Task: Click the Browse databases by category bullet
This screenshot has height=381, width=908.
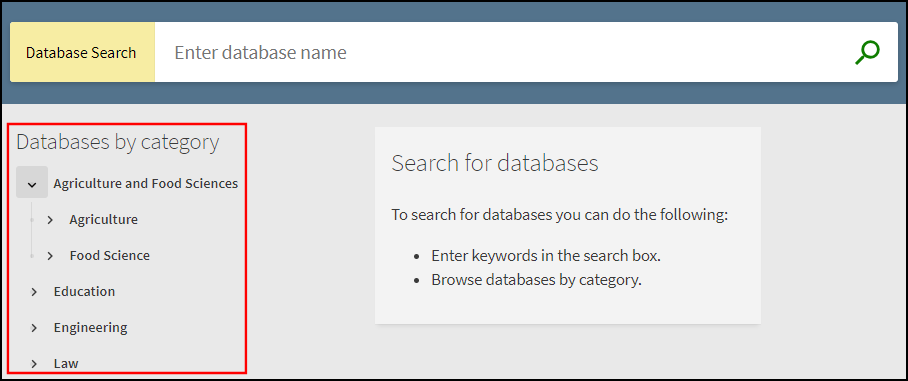Action: coord(536,280)
